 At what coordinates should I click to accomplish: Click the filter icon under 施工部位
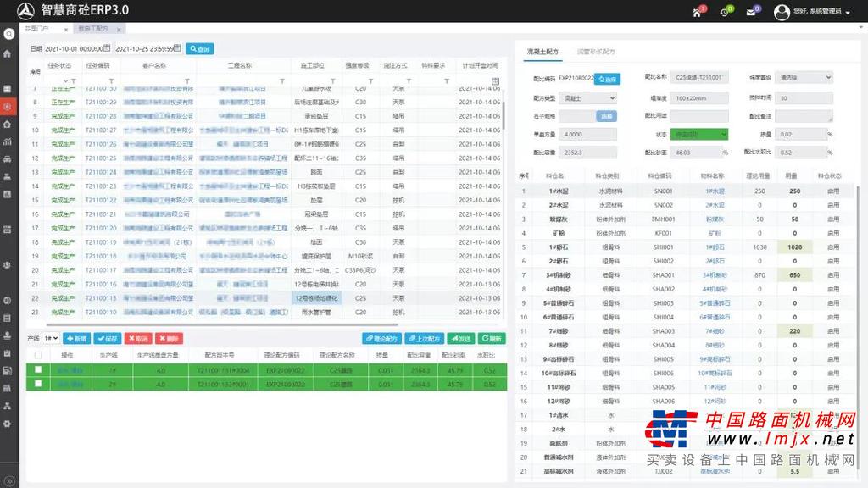[x=332, y=81]
